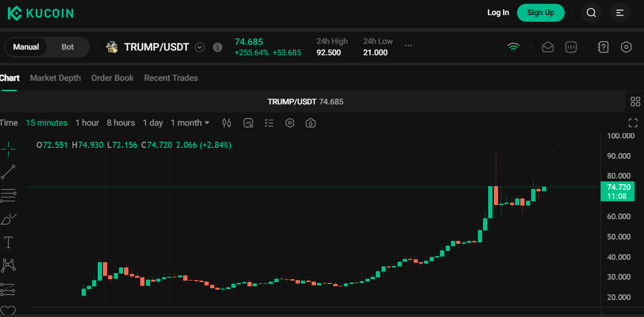Viewport: 644px width, 317px height.
Task: Click the checklist icon in chart toolbar
Action: 269,123
